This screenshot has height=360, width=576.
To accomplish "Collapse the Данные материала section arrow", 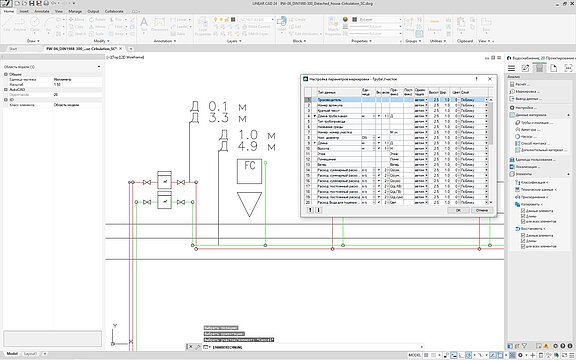I will point(568,115).
